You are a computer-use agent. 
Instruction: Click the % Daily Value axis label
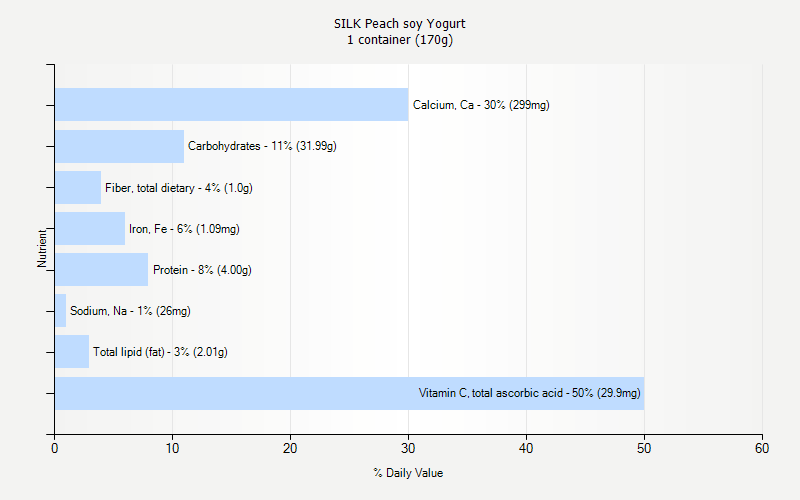pos(408,473)
